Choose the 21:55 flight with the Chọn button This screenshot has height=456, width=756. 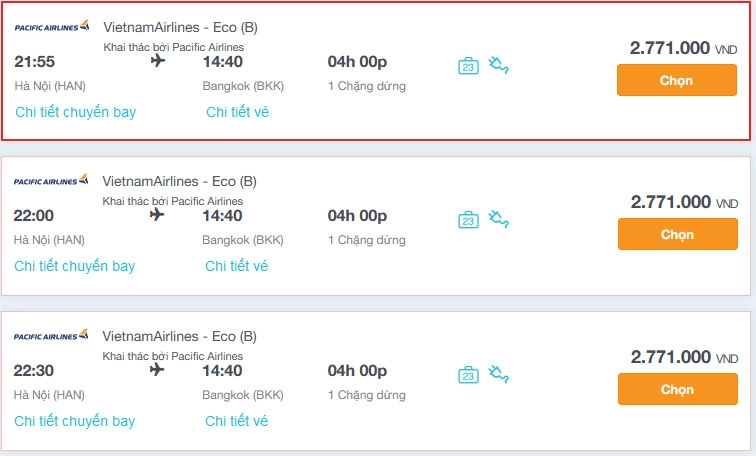(x=677, y=80)
